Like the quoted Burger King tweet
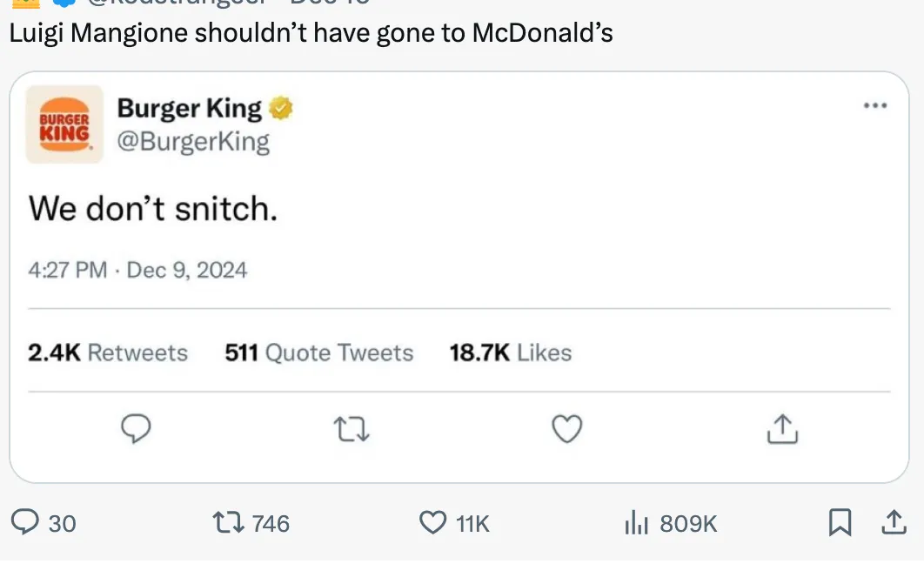The height and width of the screenshot is (564, 924). click(x=567, y=429)
